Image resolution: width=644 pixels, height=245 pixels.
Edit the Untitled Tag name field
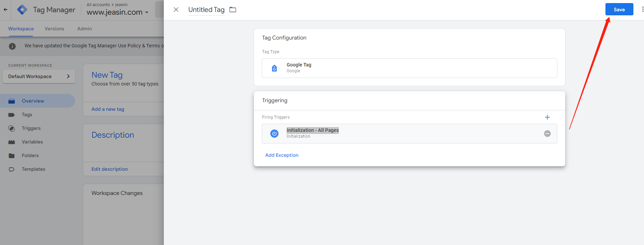(x=206, y=10)
